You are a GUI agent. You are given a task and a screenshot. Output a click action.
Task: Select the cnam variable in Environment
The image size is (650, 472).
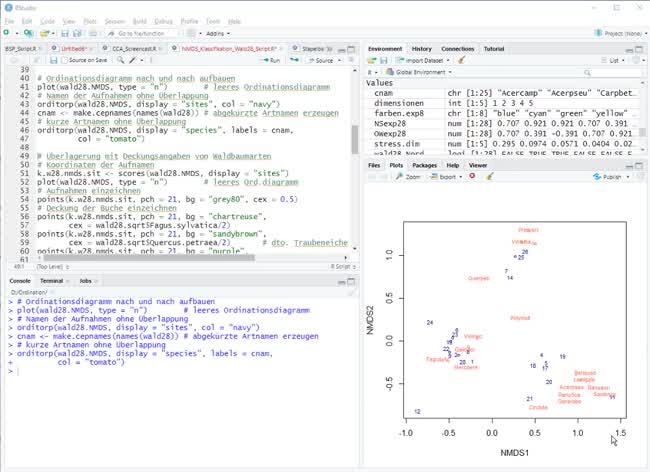(x=504, y=93)
